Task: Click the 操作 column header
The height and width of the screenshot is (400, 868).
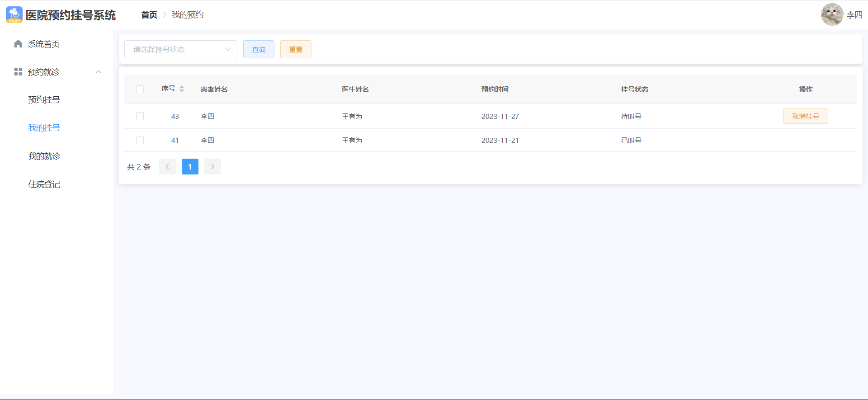Action: point(806,89)
